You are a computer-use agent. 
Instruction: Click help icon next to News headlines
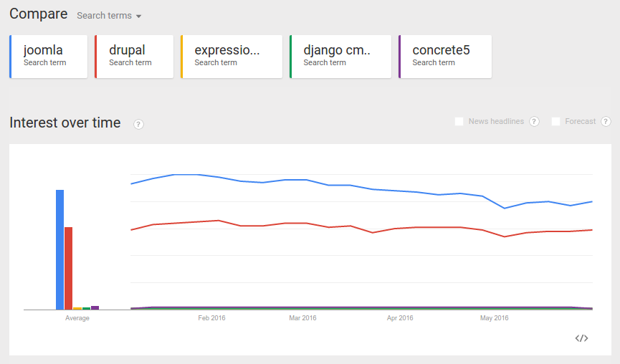click(x=534, y=122)
